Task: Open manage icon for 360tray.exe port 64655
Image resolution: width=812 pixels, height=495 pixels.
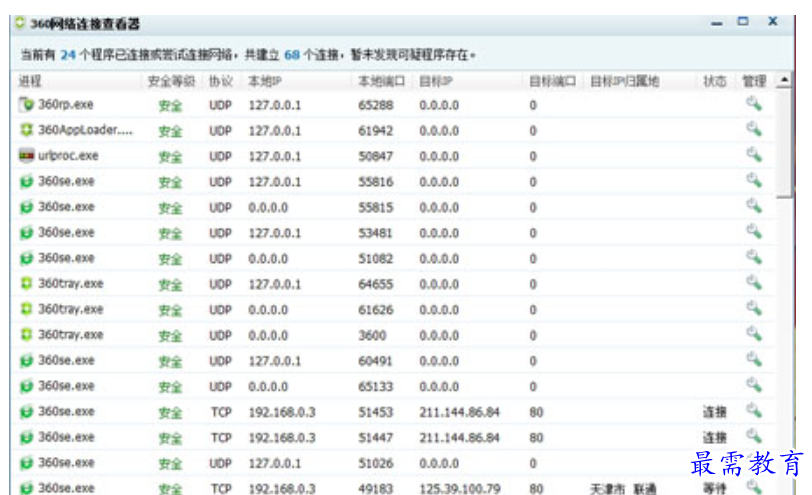Action: point(753,283)
